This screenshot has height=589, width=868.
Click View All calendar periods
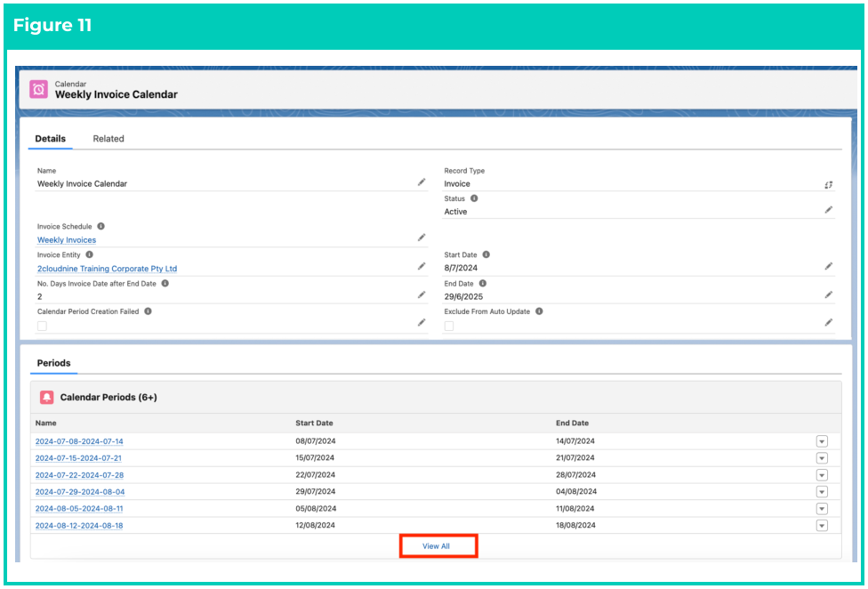[436, 545]
